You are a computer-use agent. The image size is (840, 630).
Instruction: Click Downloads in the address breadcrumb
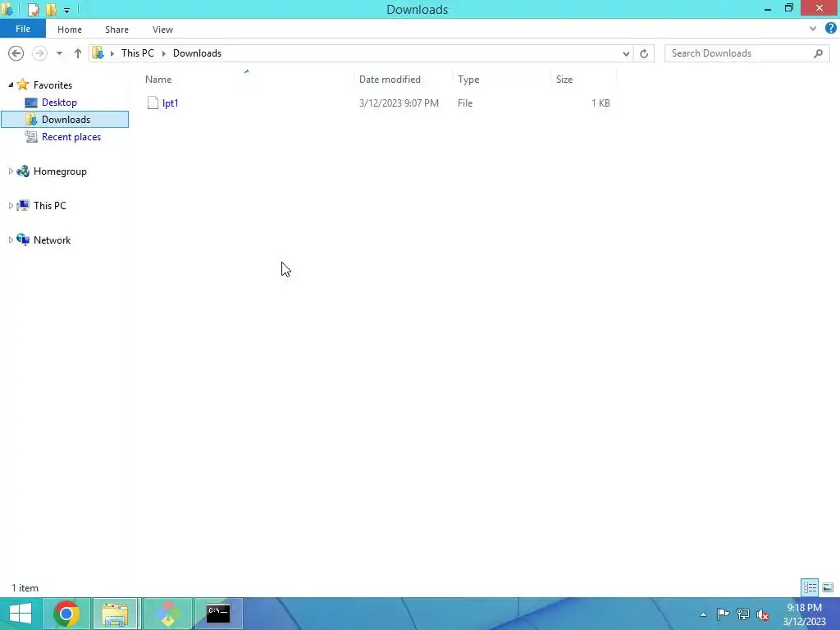(x=197, y=53)
